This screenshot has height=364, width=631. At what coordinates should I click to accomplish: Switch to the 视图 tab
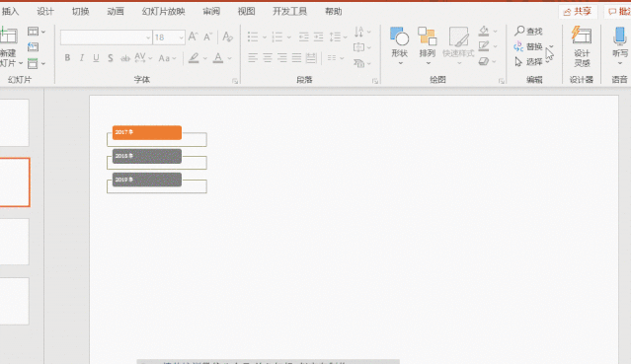click(246, 12)
